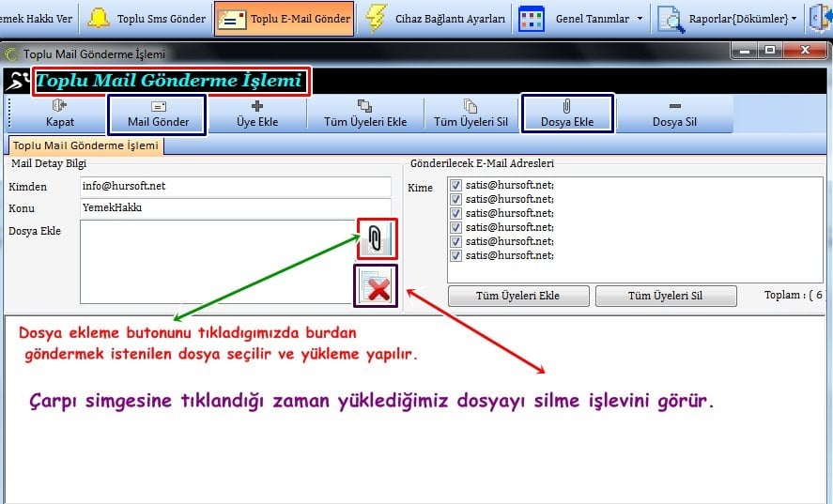Click the Mail Gönder toolbar button

(x=158, y=114)
